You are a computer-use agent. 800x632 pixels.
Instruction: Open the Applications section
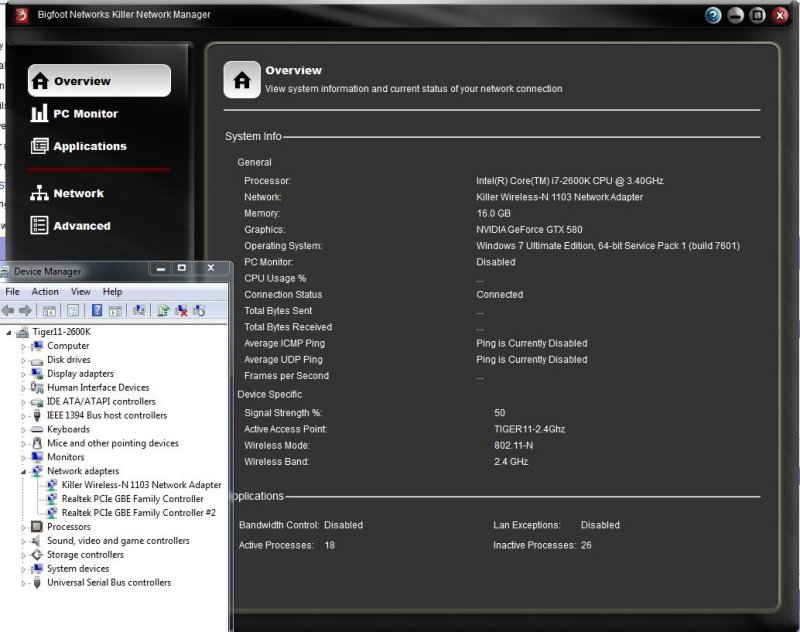(79, 146)
